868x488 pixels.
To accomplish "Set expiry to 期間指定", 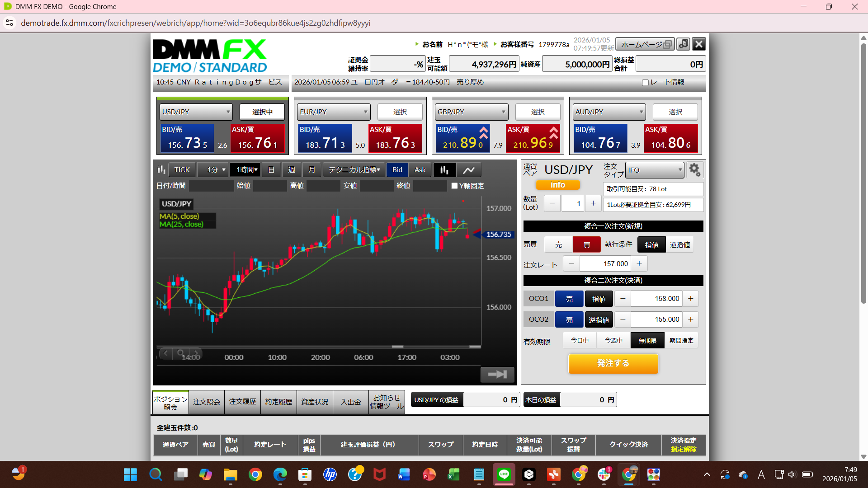I will [681, 340].
